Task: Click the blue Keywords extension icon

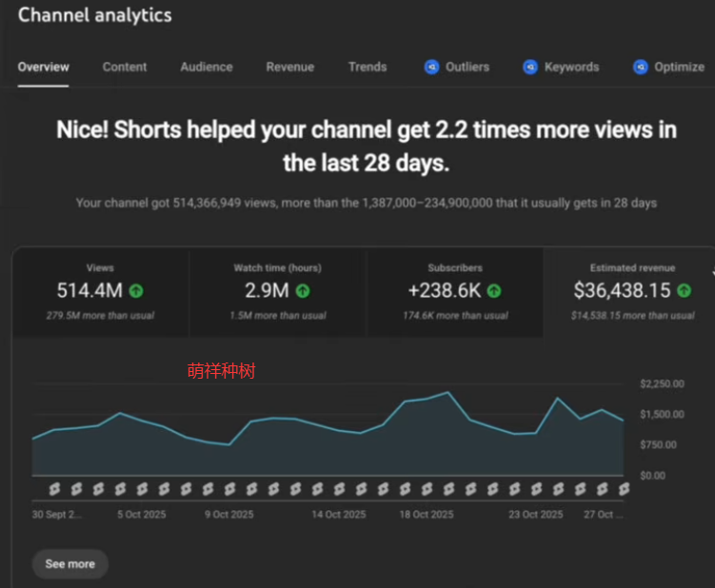Action: pos(530,67)
